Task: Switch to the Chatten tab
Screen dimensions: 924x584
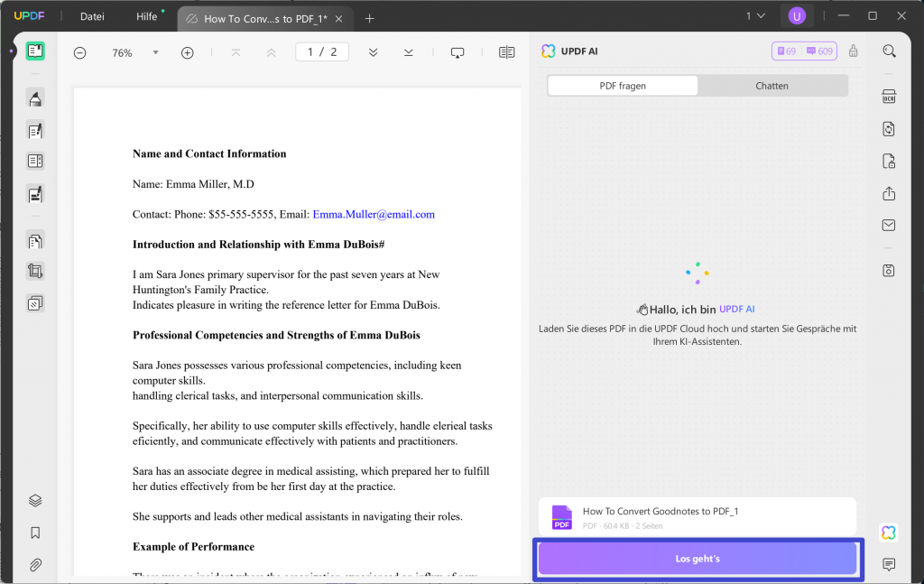Action: (x=772, y=86)
